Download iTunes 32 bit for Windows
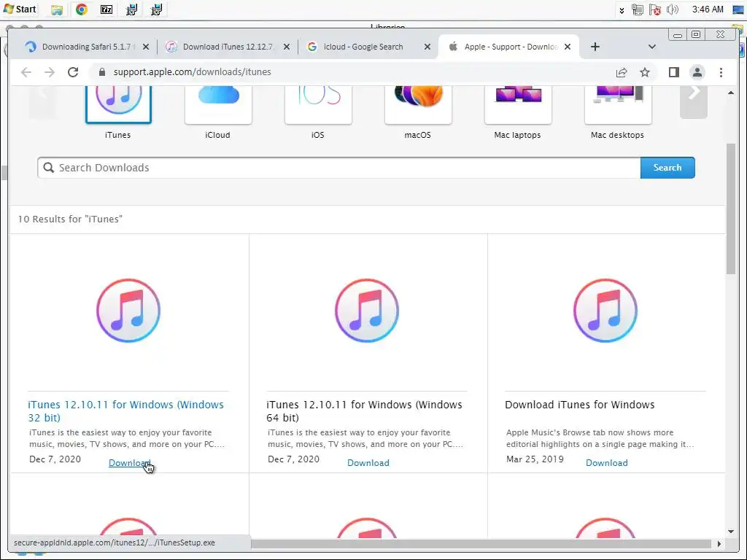 (129, 463)
